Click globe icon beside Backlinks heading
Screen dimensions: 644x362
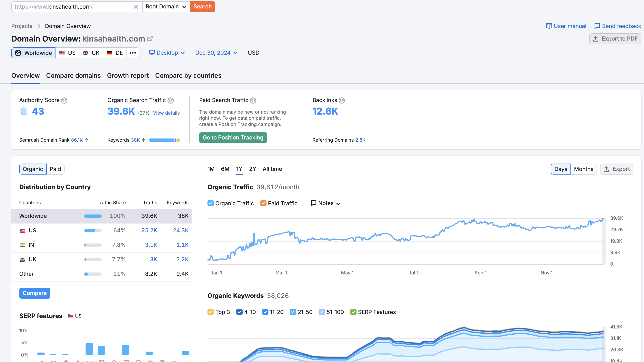(342, 100)
